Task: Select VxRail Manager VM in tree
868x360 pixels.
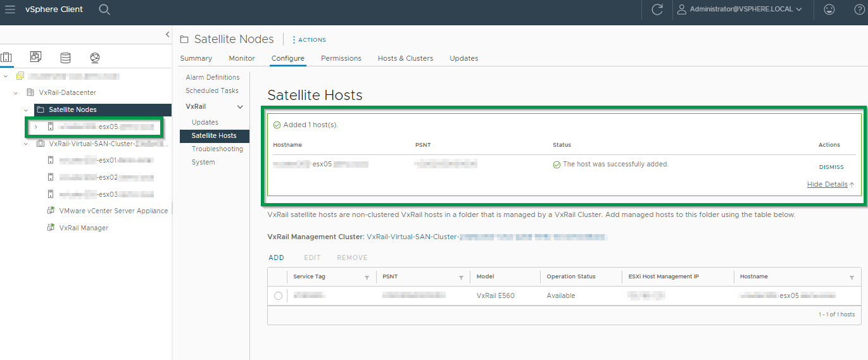Action: tap(84, 228)
